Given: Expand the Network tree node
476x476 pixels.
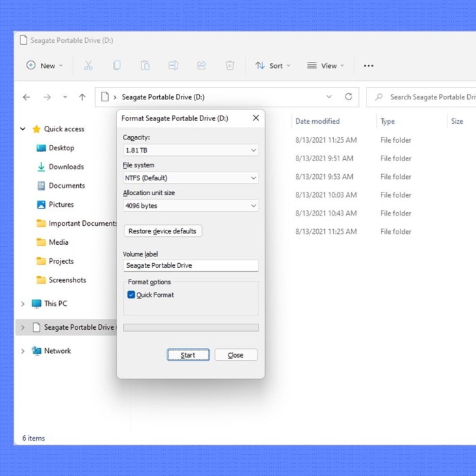Looking at the screenshot, I should point(22,352).
